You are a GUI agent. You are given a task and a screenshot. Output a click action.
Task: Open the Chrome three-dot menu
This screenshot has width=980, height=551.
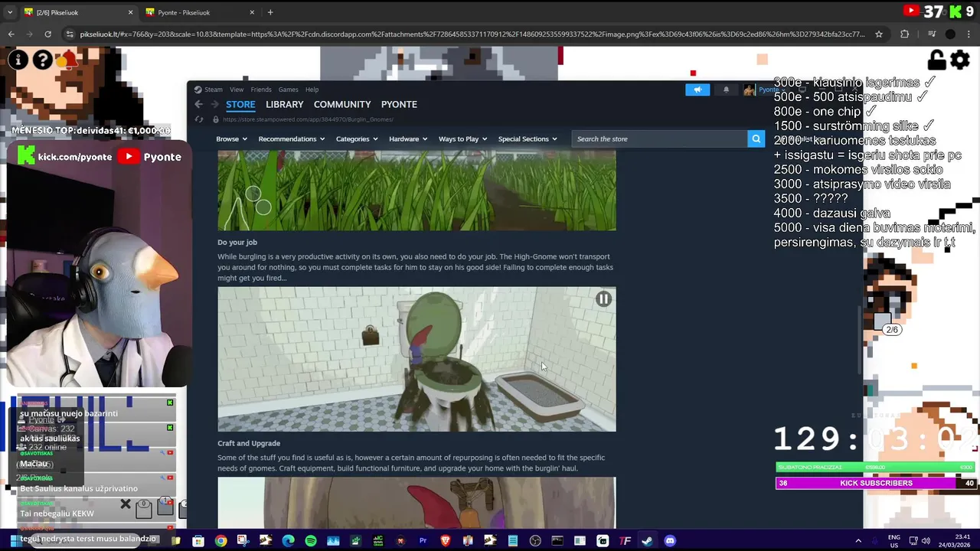(x=969, y=34)
